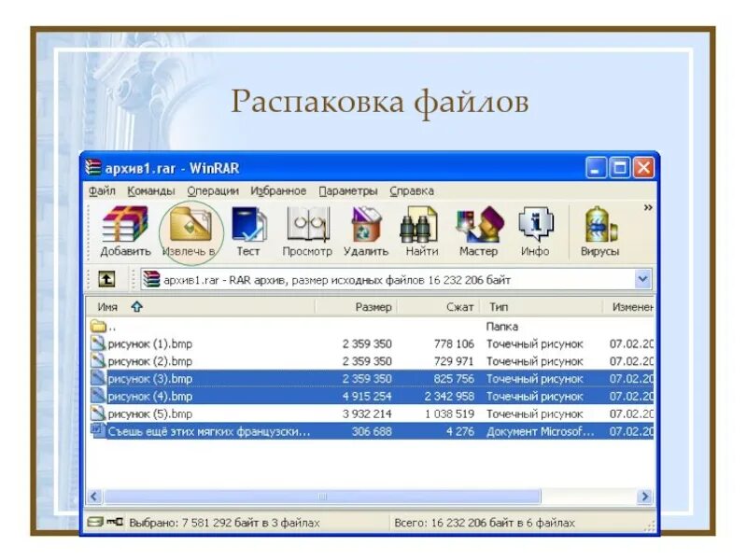Click size value 306 688

[x=372, y=431]
